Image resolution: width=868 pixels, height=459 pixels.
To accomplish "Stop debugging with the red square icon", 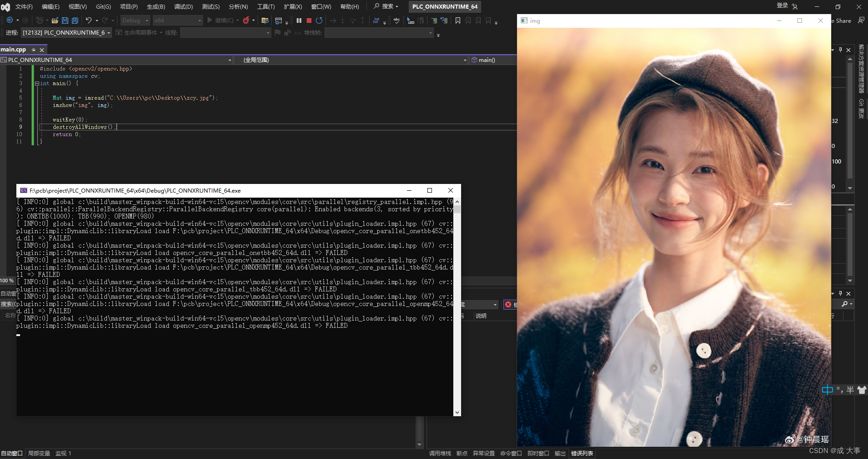I will (x=310, y=20).
